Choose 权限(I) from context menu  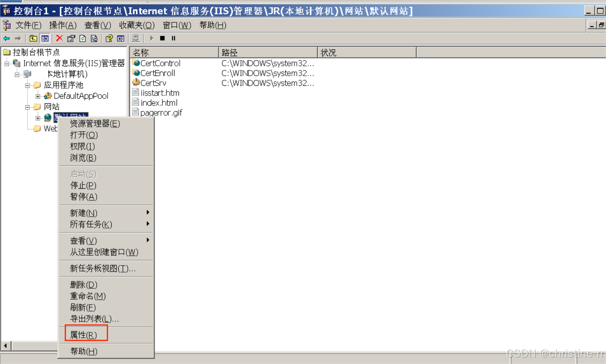tap(106, 146)
